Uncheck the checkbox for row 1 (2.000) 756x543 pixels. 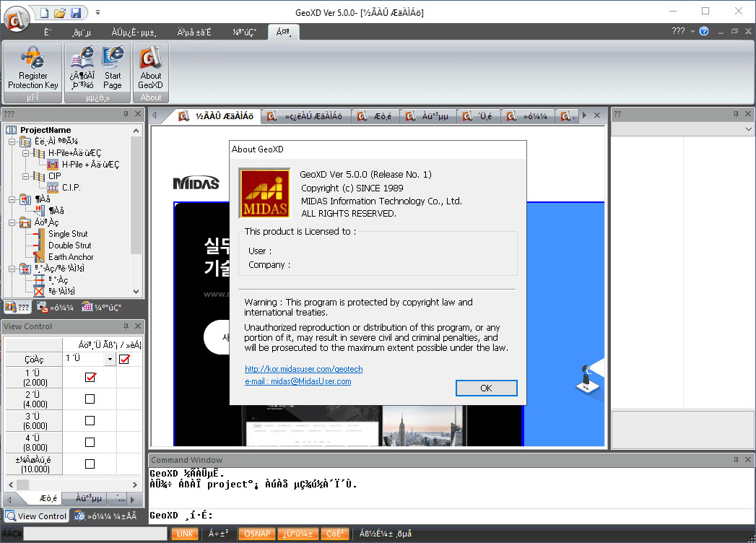(x=90, y=377)
